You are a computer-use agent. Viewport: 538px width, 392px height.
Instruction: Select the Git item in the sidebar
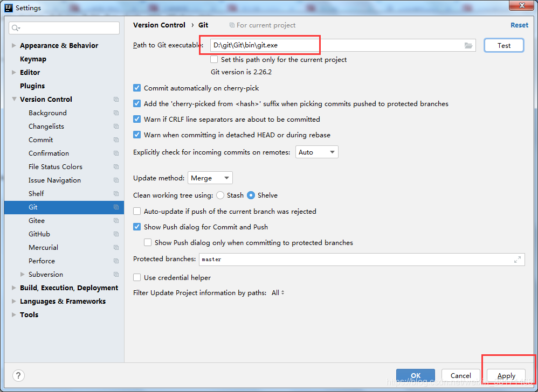(64, 207)
